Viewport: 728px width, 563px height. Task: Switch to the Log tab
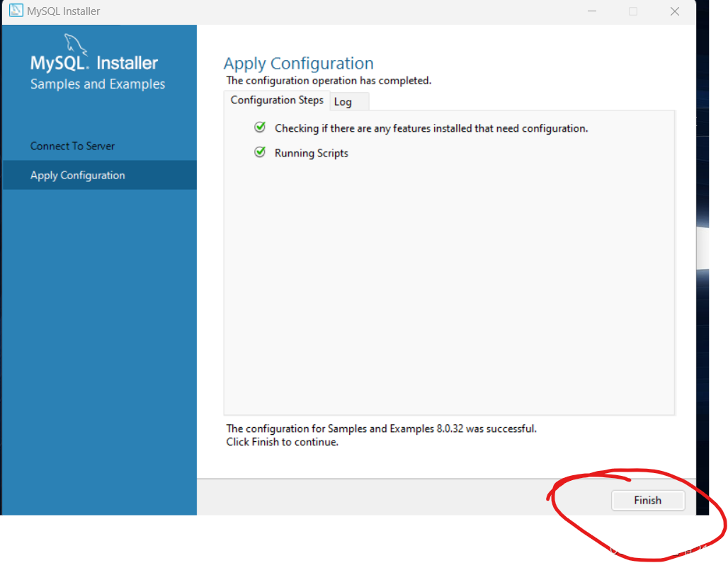(349, 102)
